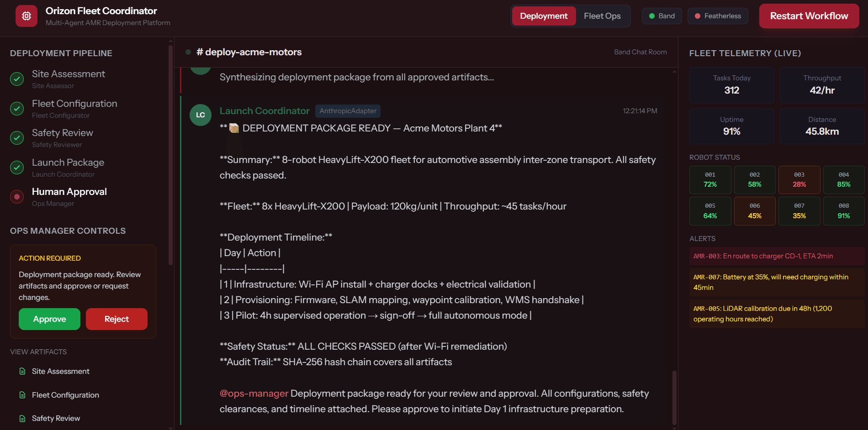Open the Site Assessment artifact link

click(60, 371)
